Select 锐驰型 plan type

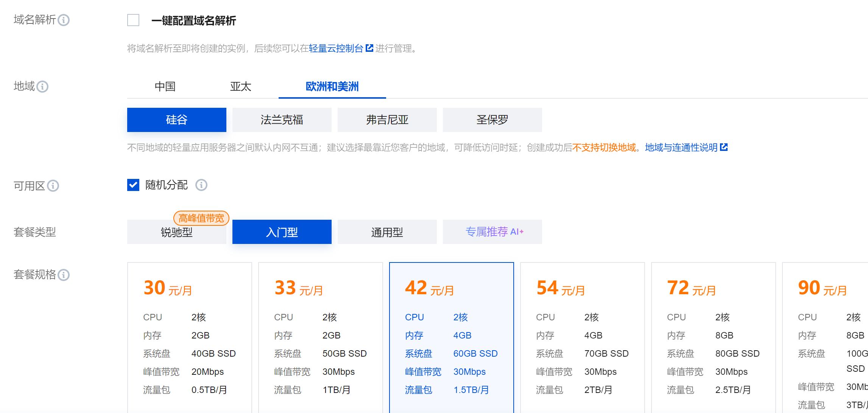[176, 232]
